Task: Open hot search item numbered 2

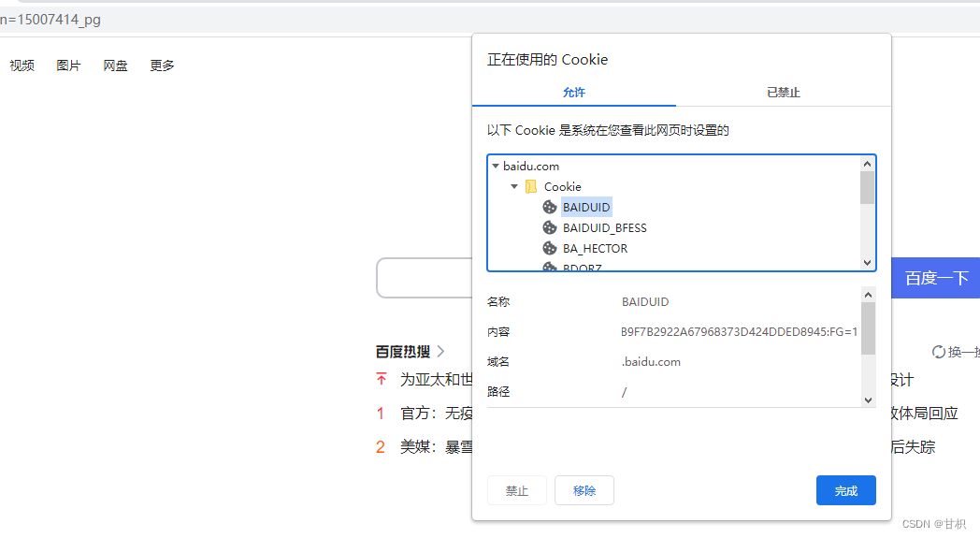Action: point(437,446)
